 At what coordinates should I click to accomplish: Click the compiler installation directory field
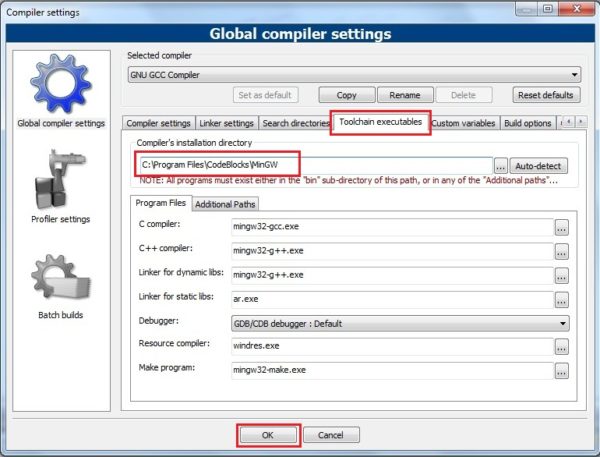tap(316, 165)
